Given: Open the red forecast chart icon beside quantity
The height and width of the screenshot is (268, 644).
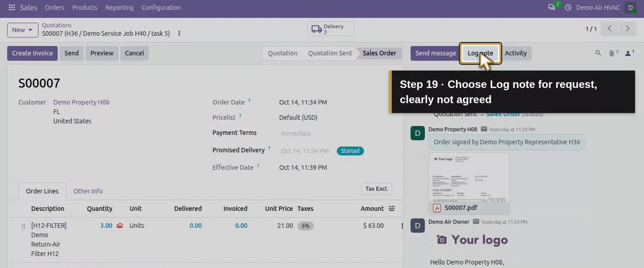Looking at the screenshot, I should point(120,226).
